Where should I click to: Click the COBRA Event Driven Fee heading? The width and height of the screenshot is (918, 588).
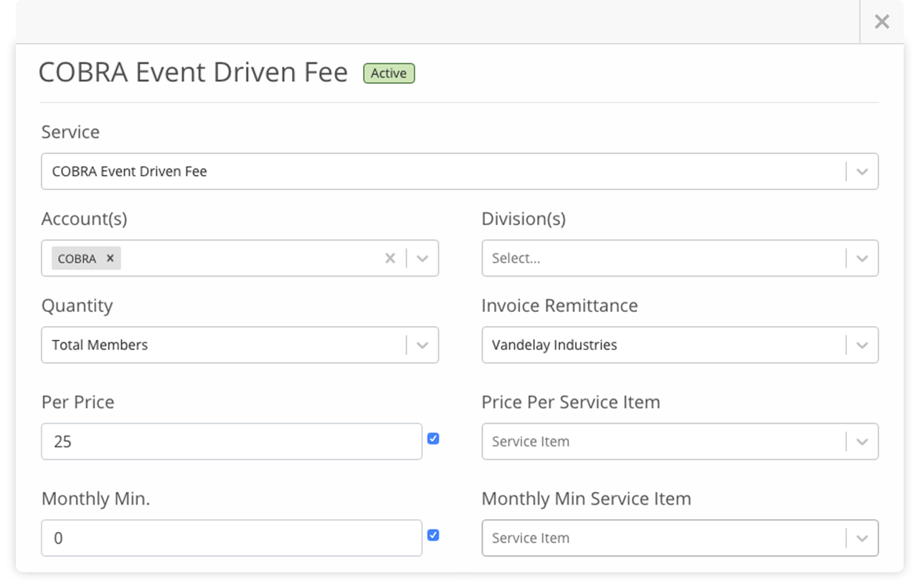click(193, 72)
